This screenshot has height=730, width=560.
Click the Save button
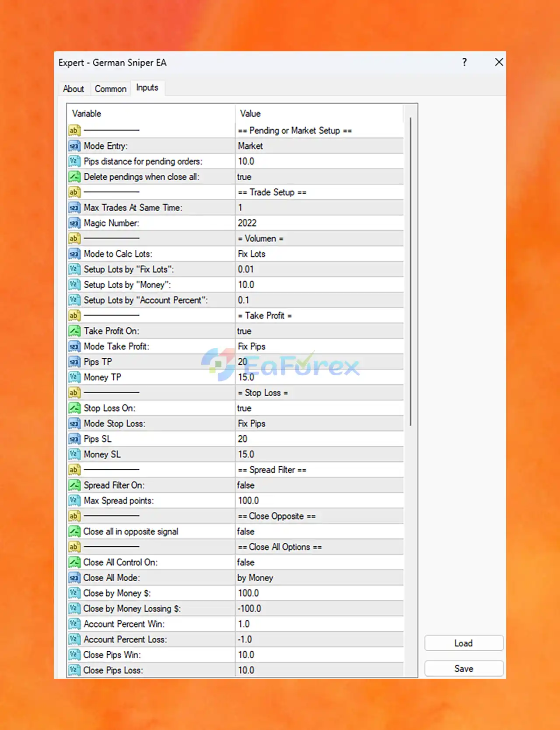point(464,668)
